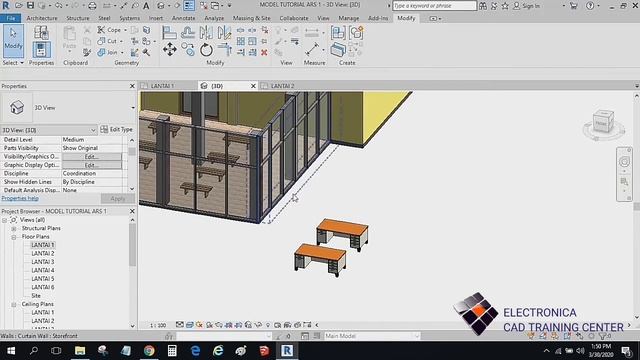Click the Properties palette ribbon icon
The image size is (640, 360).
tap(41, 50)
